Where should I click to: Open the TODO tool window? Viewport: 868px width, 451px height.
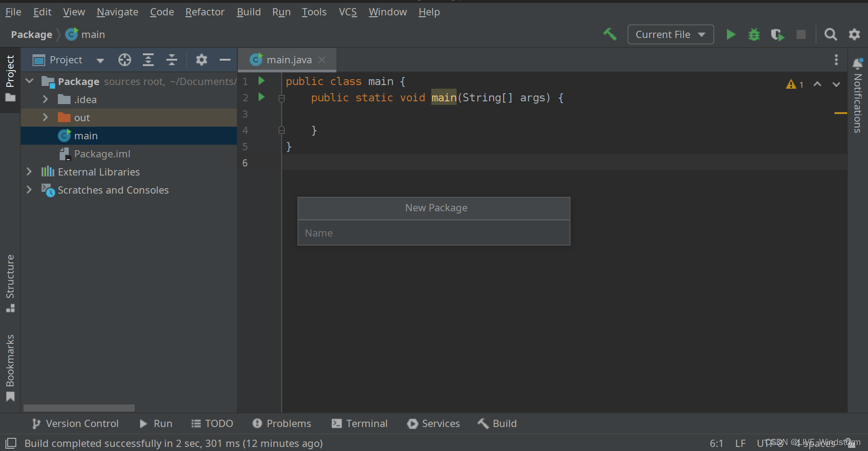coord(212,423)
